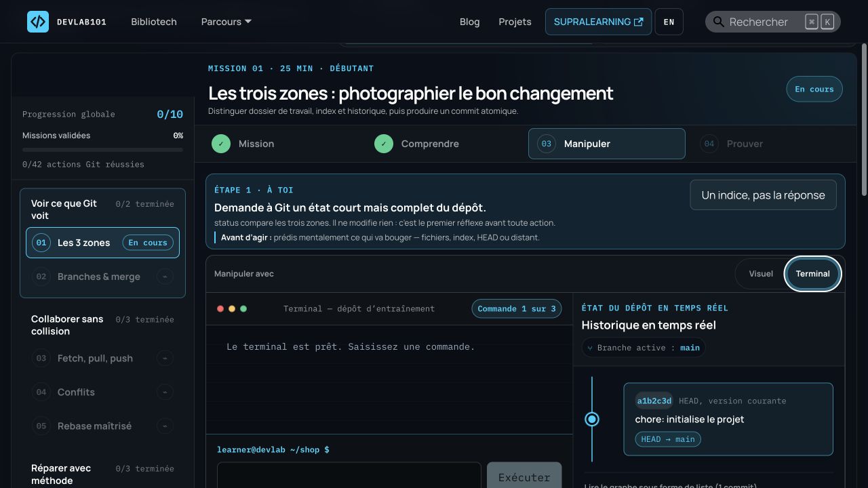Click the green terminal window dot

tap(243, 308)
